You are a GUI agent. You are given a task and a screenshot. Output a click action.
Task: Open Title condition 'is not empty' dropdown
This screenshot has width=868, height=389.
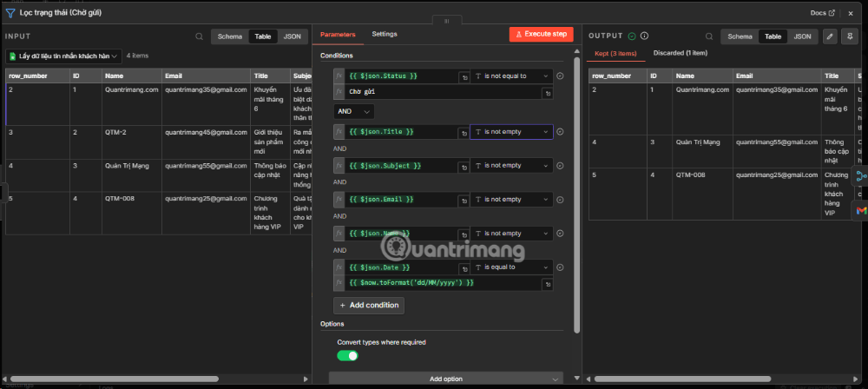pos(511,132)
